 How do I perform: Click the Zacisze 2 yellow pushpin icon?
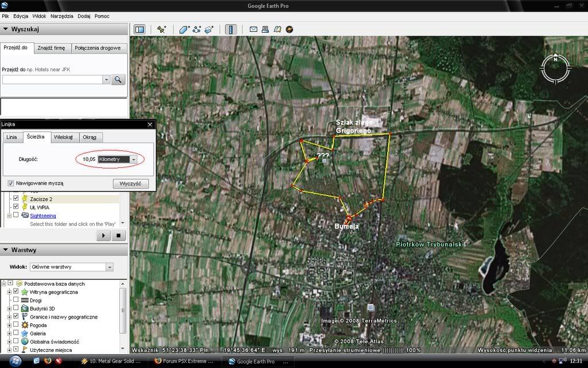[x=25, y=198]
